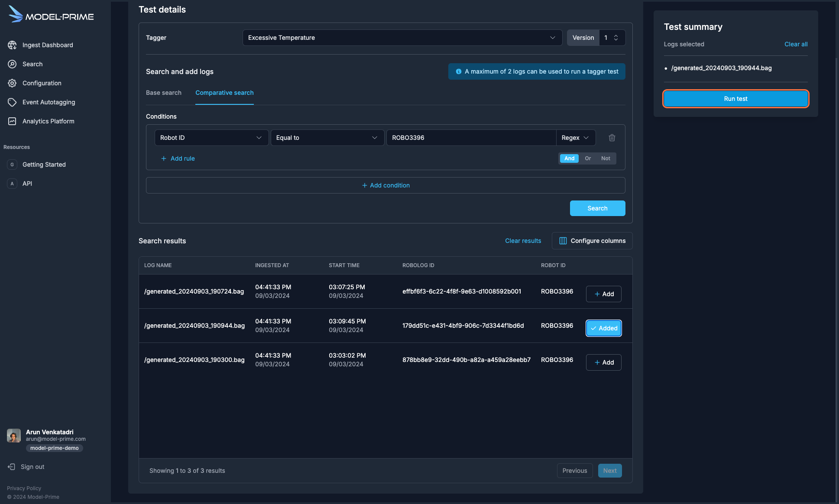This screenshot has height=504, width=839.
Task: Click Next page button
Action: (610, 471)
